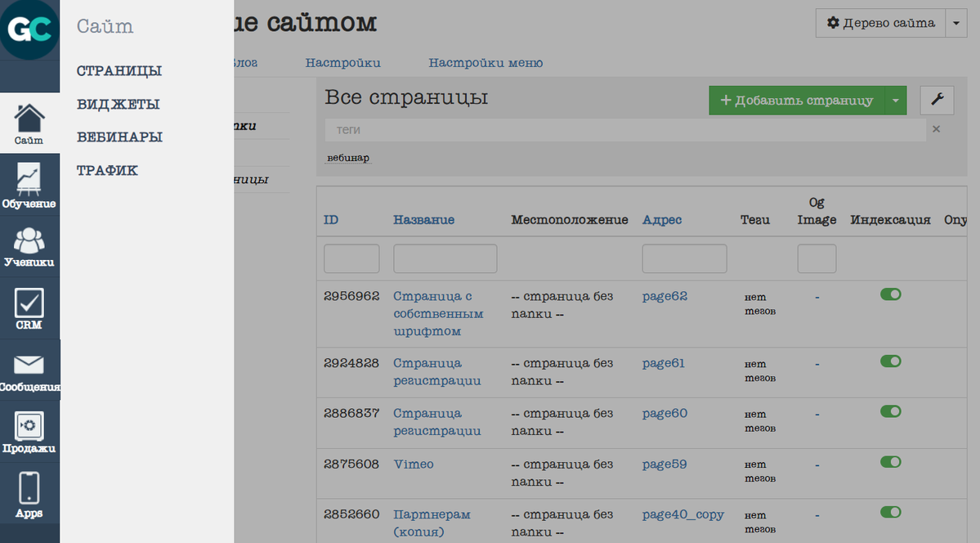Screen dimensions: 980x543
Task: Open the Обучение section icon
Action: (x=29, y=185)
